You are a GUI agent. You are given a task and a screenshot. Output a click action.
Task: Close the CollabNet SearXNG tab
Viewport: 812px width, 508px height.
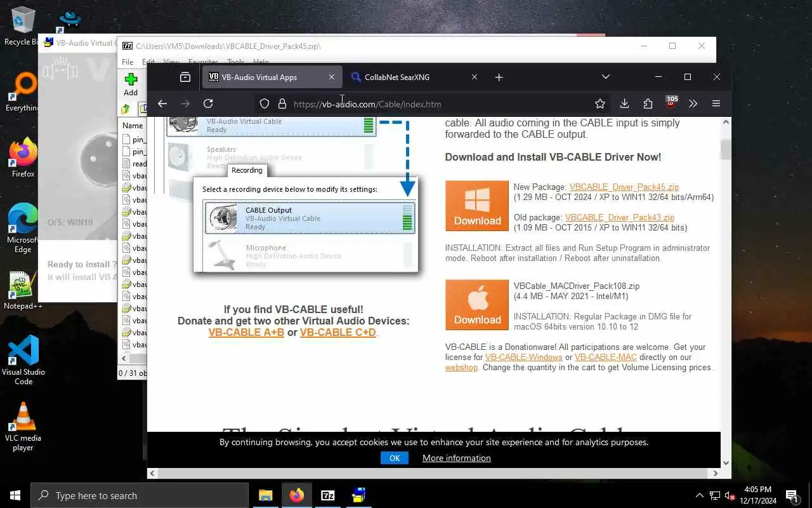475,77
